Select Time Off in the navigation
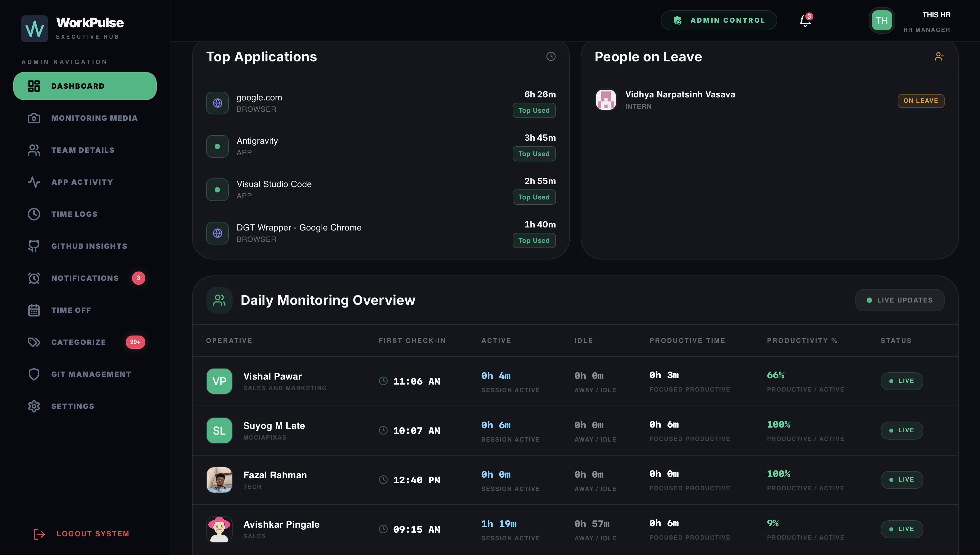 point(85,310)
